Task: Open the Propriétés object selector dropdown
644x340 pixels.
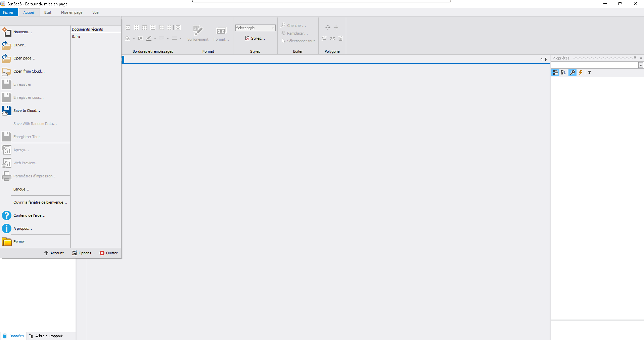Action: click(641, 65)
